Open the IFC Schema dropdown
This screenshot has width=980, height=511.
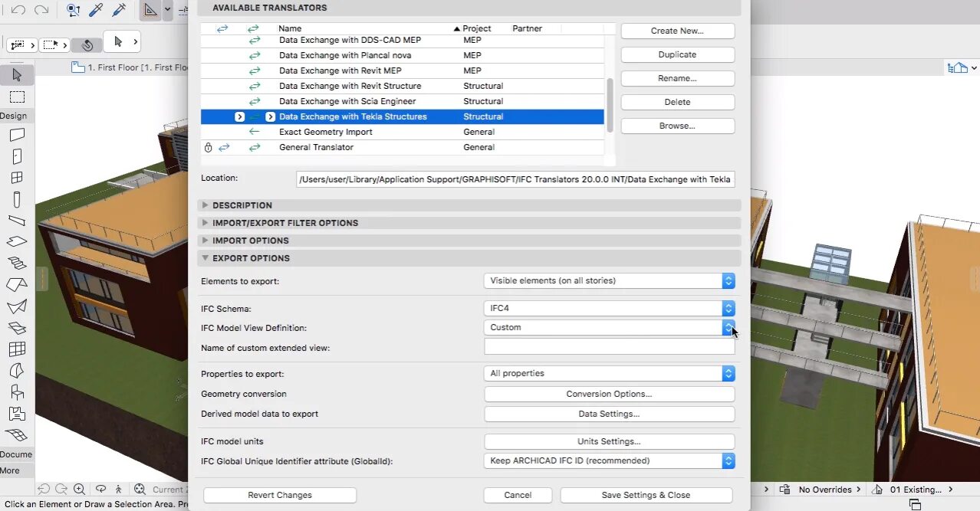[610, 308]
